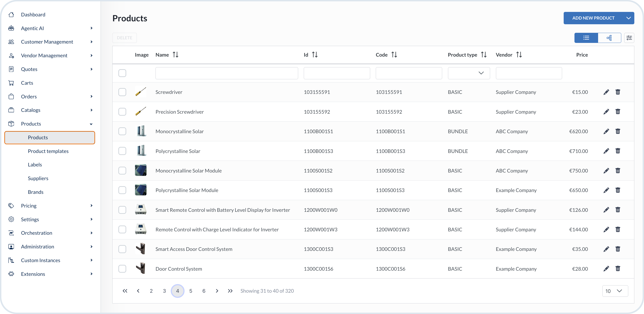Open the Product type filter dropdown
This screenshot has width=644, height=314.
point(469,73)
